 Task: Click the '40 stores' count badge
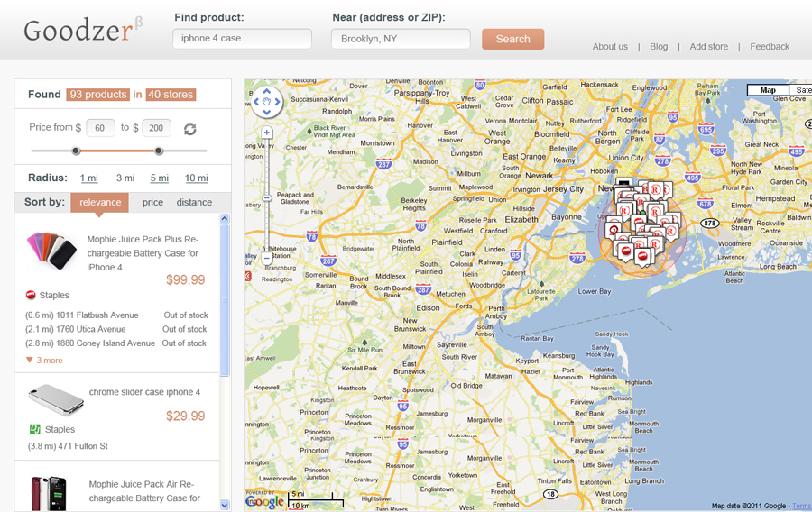171,95
